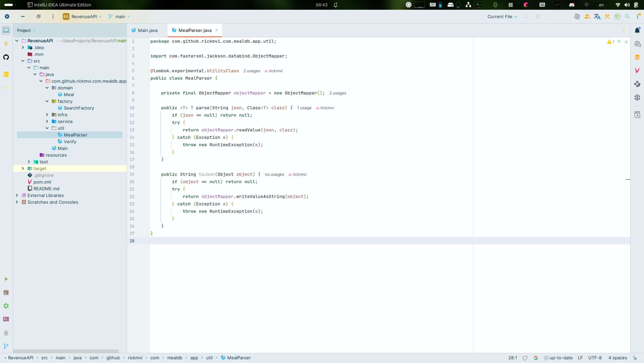Open the Verify class in tree
The image size is (644, 363).
pyautogui.click(x=70, y=142)
